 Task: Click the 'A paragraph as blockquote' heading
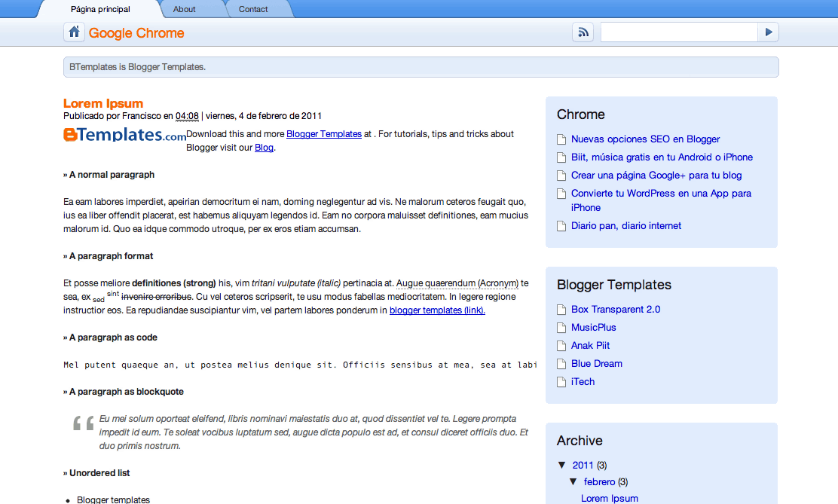124,392
